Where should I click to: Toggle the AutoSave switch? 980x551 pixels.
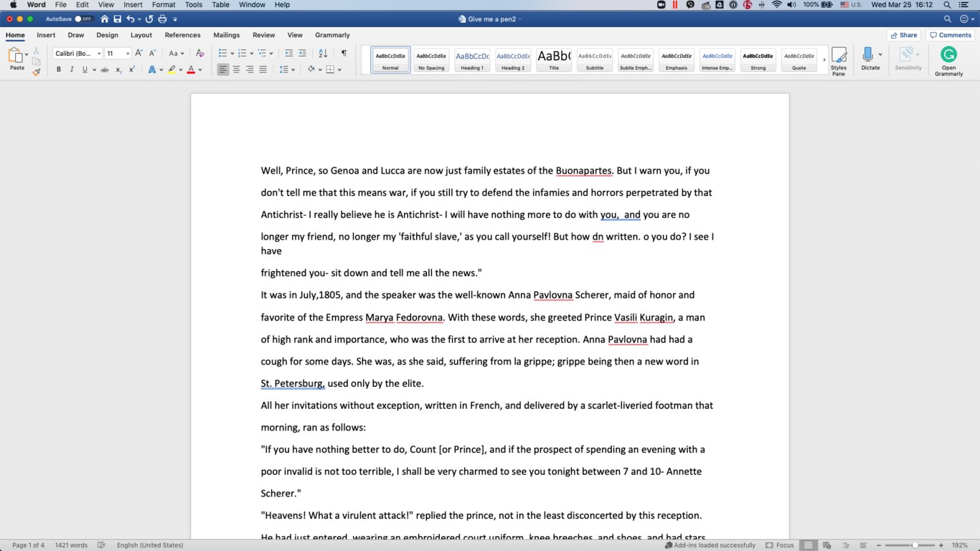click(x=84, y=19)
